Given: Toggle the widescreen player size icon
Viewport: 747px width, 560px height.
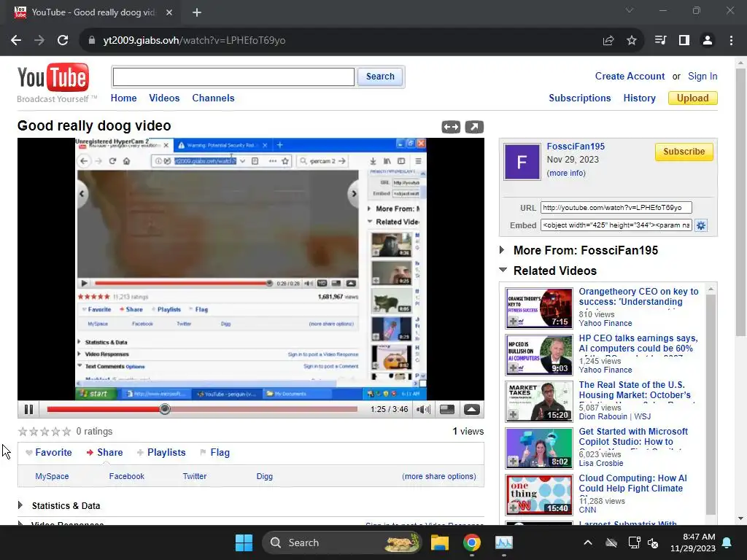Looking at the screenshot, I should pos(447,409).
